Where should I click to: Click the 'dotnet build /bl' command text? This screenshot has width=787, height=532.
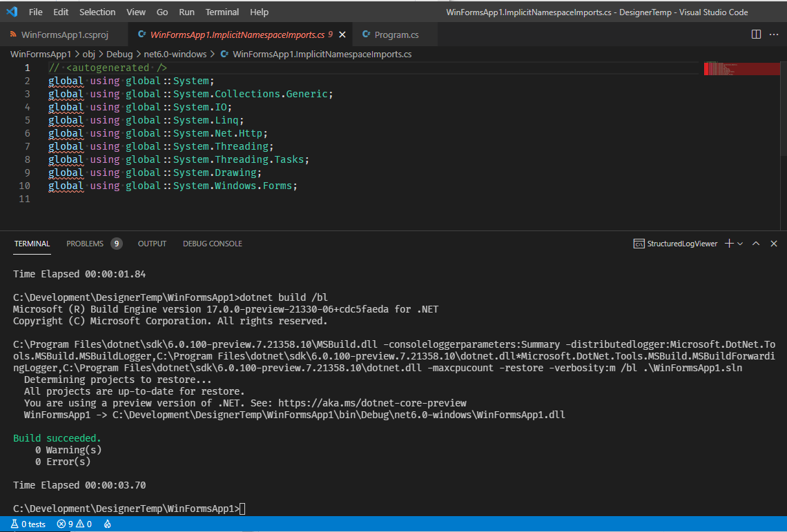[x=284, y=297]
